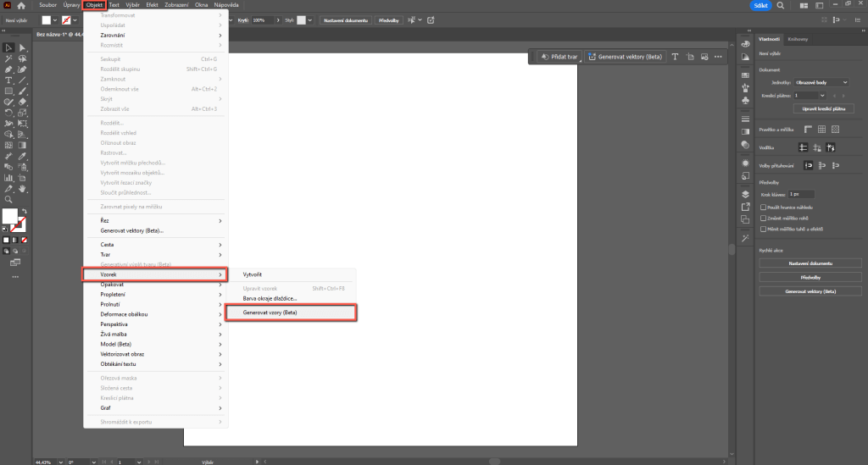Toggle lock guides icon
Screen dimensions: 868x465
click(817, 147)
